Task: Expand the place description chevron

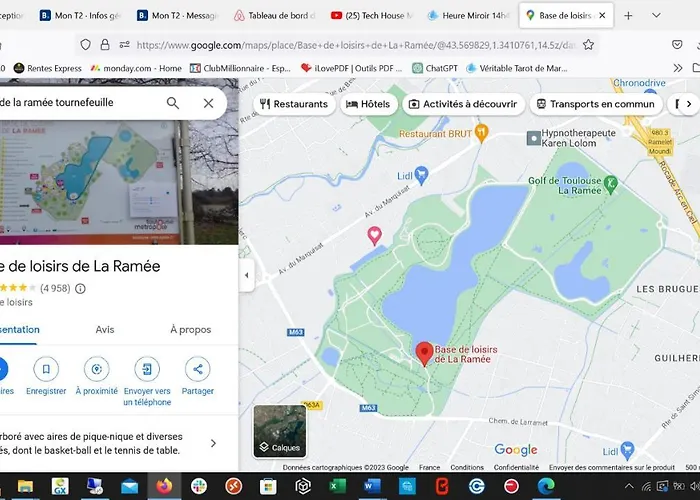Action: coord(213,443)
